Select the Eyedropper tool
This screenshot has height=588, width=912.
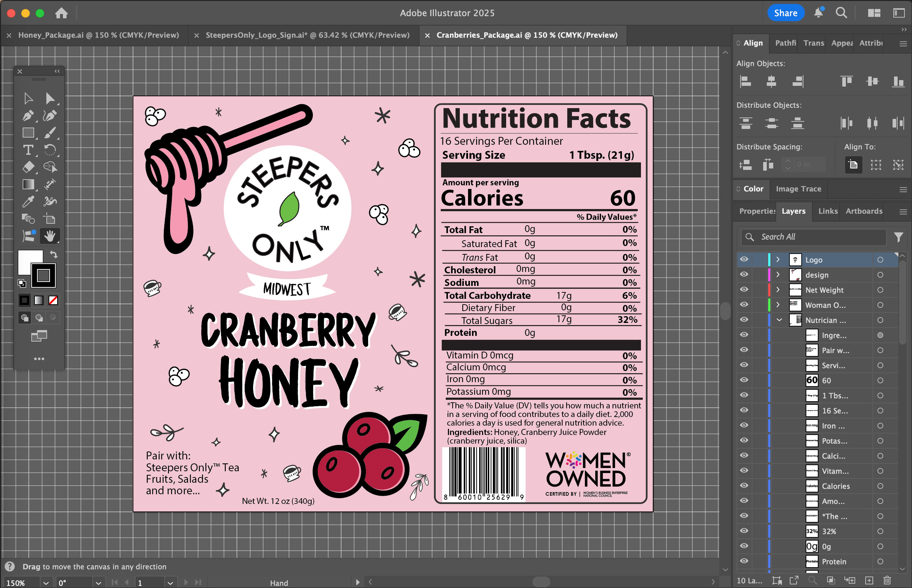coord(28,201)
